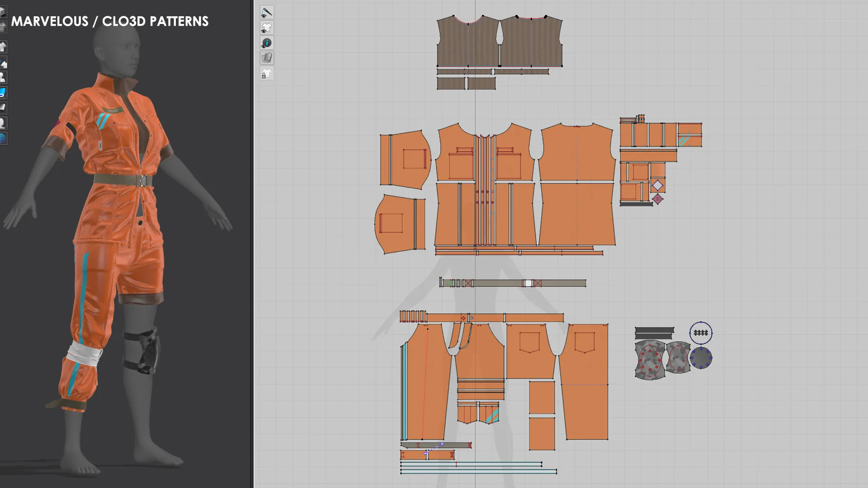Click the olive belt buckle on 3D avatar
The image size is (868, 488).
[x=142, y=181]
